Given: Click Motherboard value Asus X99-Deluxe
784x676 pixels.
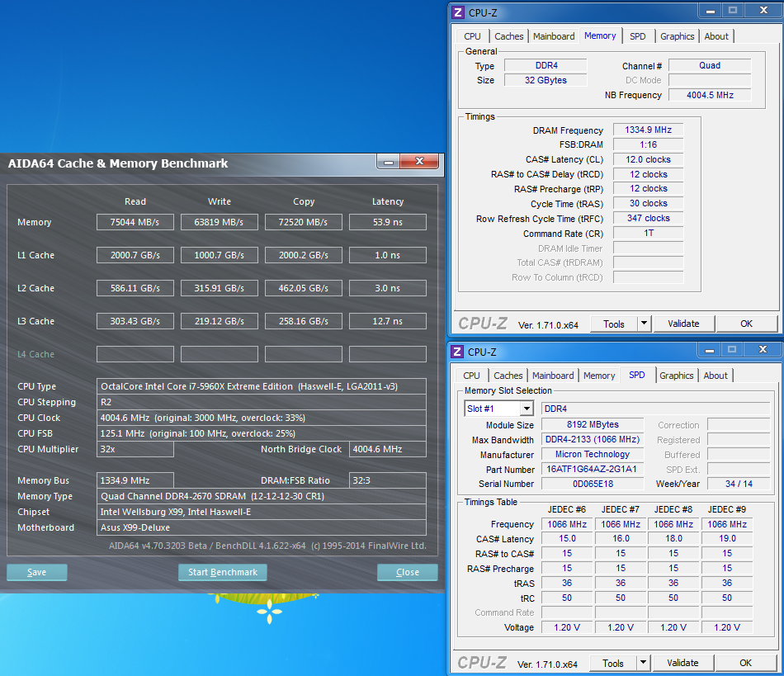Looking at the screenshot, I should pyautogui.click(x=262, y=527).
